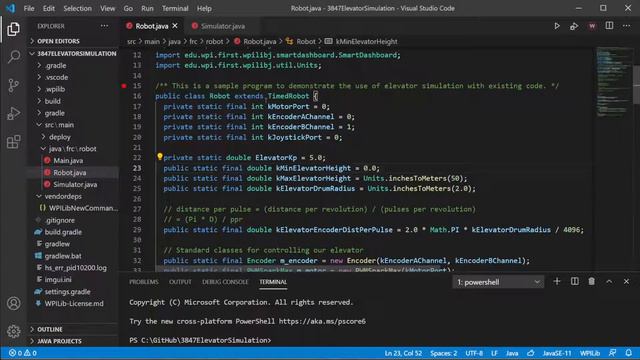Switch to the Output panel tab
The width and height of the screenshot is (640, 360).
(180, 282)
